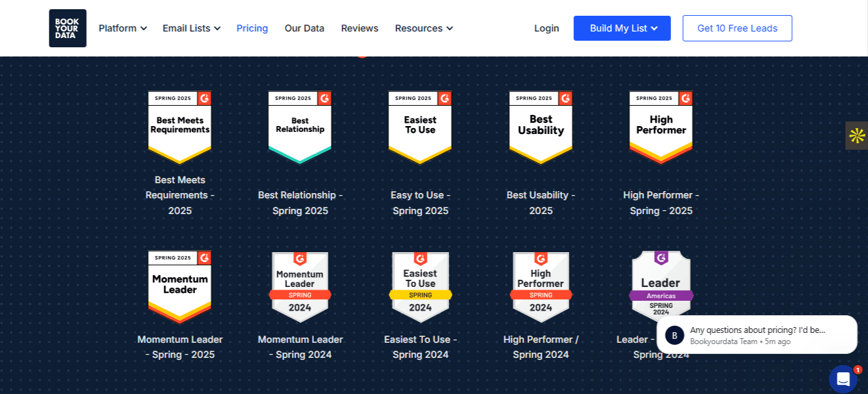The height and width of the screenshot is (394, 868).
Task: Expand the Email Lists dropdown menu
Action: click(x=192, y=28)
